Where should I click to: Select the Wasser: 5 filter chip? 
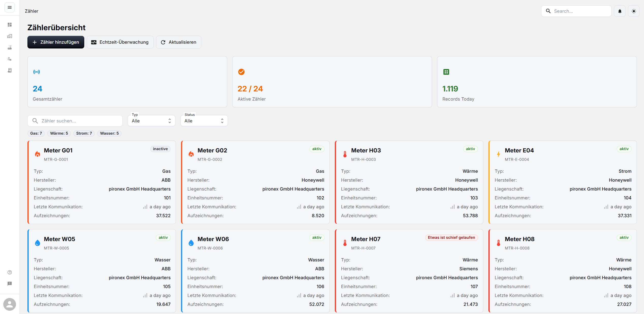[x=109, y=133]
